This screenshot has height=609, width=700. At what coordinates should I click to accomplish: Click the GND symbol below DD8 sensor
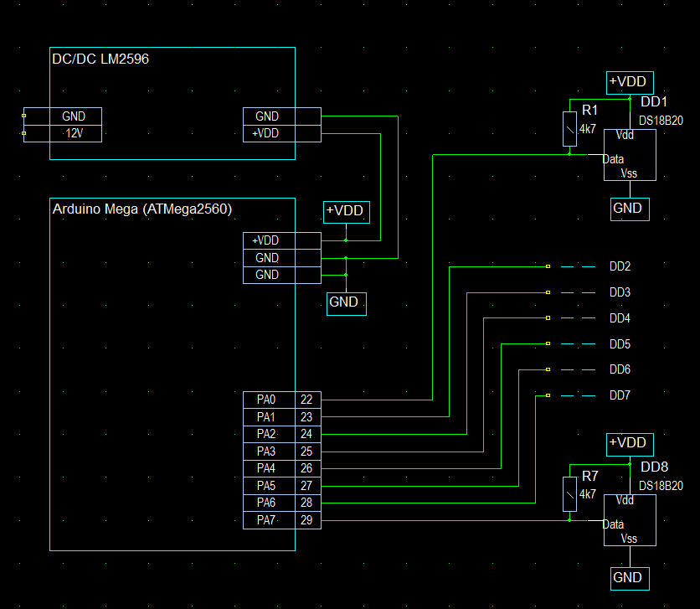pyautogui.click(x=627, y=577)
